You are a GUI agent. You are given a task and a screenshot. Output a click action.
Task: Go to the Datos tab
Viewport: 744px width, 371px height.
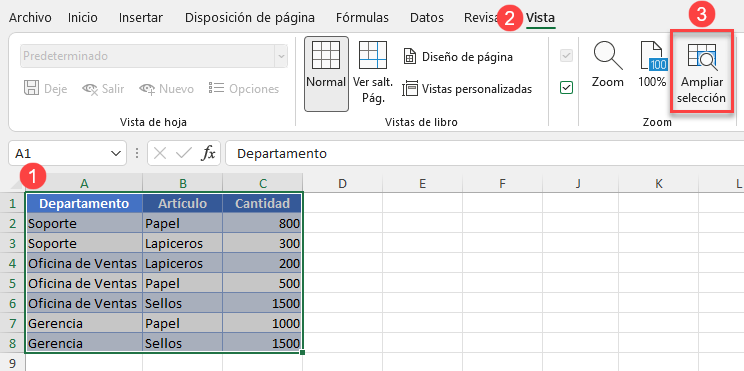[427, 18]
